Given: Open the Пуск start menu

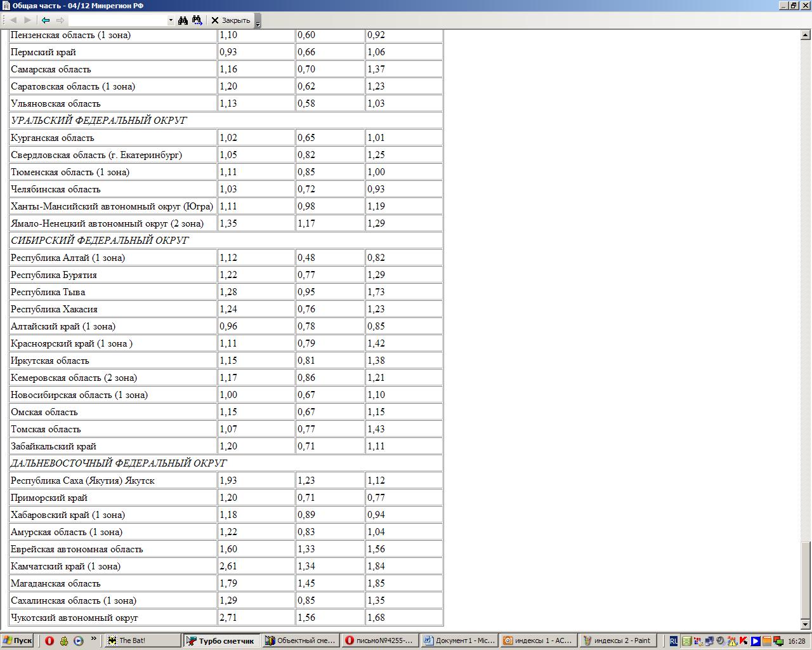Looking at the screenshot, I should [x=17, y=640].
